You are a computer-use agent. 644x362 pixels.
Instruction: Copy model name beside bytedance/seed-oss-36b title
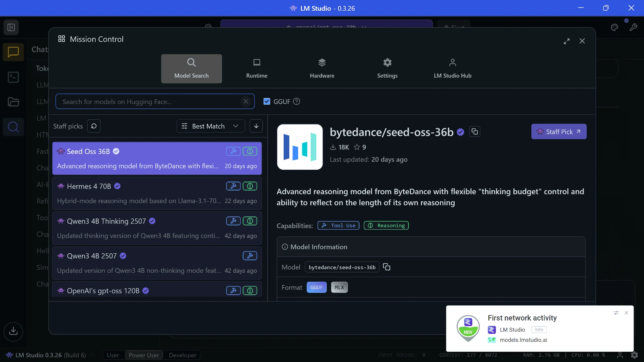[x=475, y=132]
